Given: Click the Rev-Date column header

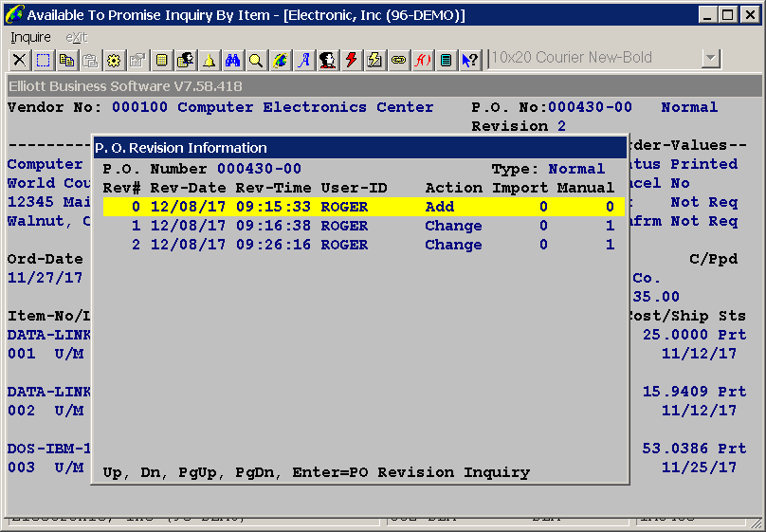Looking at the screenshot, I should tap(188, 188).
